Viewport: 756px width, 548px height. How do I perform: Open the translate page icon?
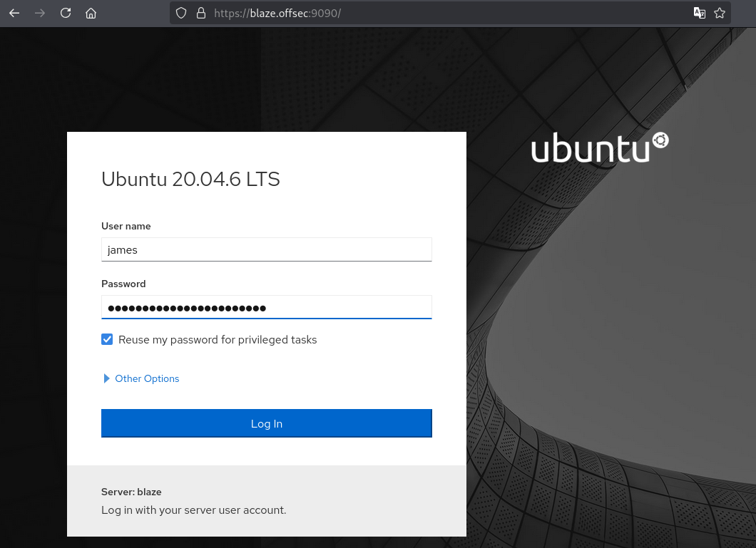(699, 13)
